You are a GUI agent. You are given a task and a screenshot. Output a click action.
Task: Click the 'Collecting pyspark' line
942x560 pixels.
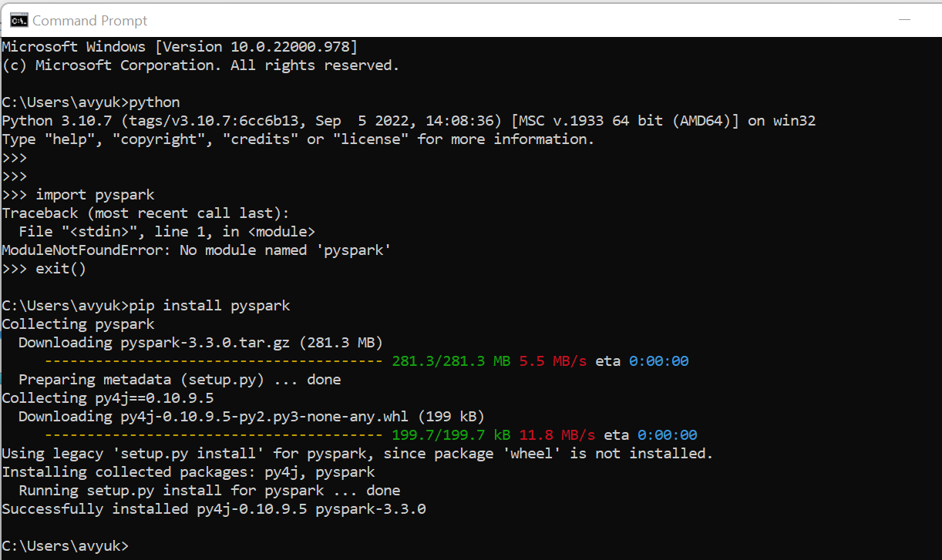pyautogui.click(x=78, y=324)
